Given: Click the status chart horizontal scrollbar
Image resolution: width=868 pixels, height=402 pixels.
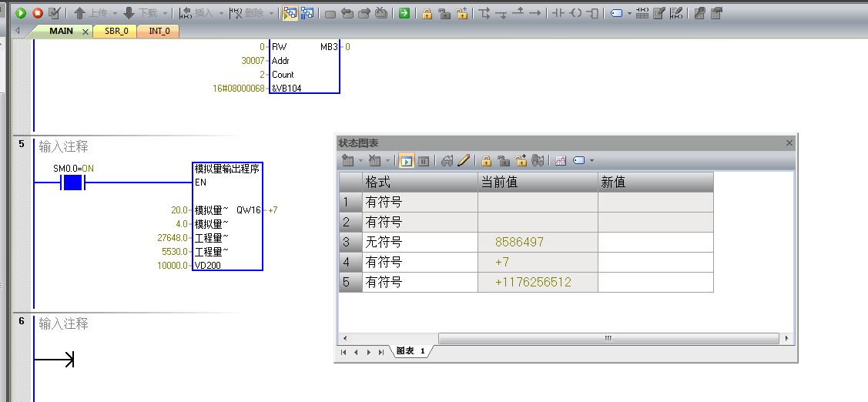Looking at the screenshot, I should point(608,338).
